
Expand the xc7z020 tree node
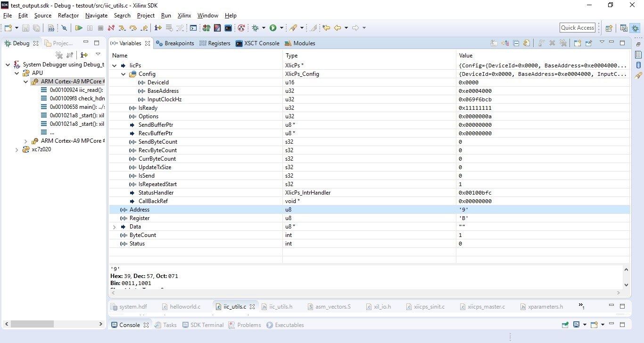(x=17, y=150)
